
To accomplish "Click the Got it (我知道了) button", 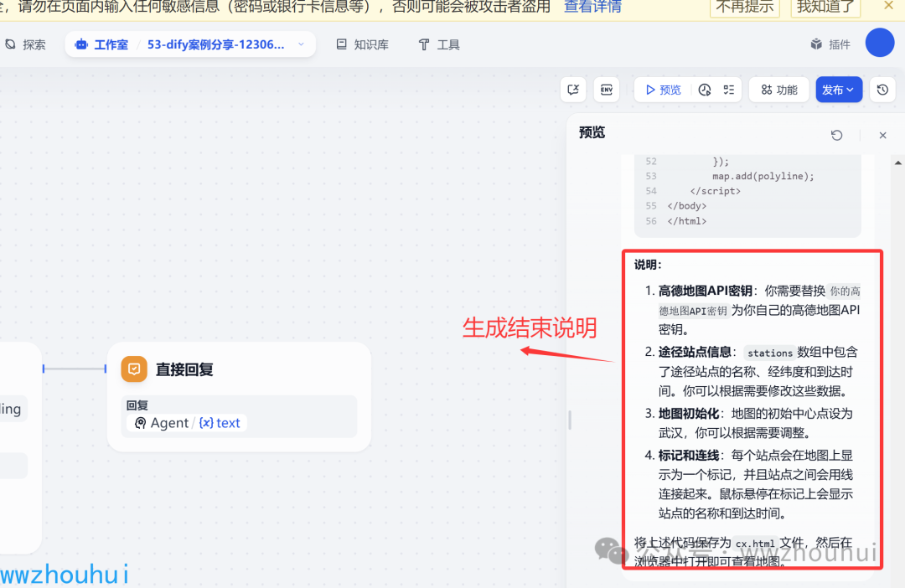I will pyautogui.click(x=825, y=7).
